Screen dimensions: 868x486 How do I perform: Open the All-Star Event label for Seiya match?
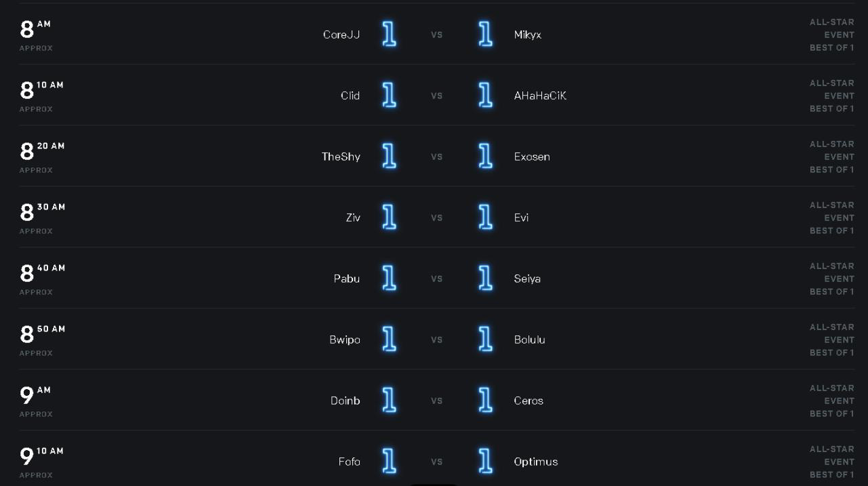(832, 272)
